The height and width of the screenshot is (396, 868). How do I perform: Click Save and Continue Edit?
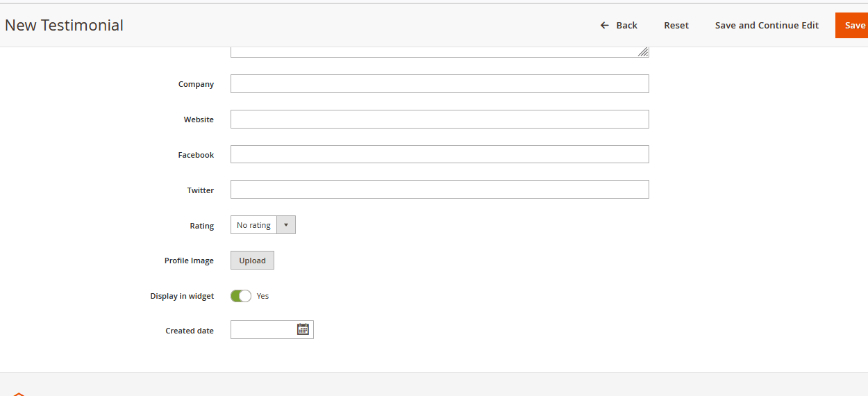[767, 26]
